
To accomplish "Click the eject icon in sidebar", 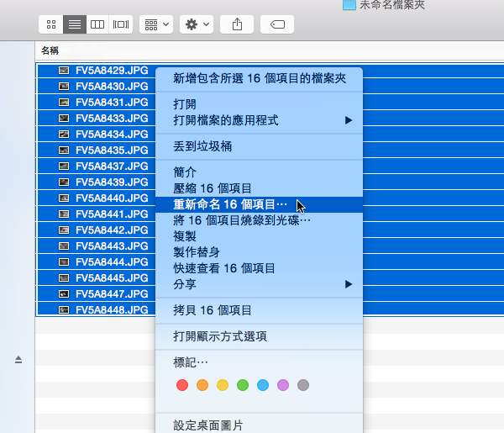I will (18, 360).
